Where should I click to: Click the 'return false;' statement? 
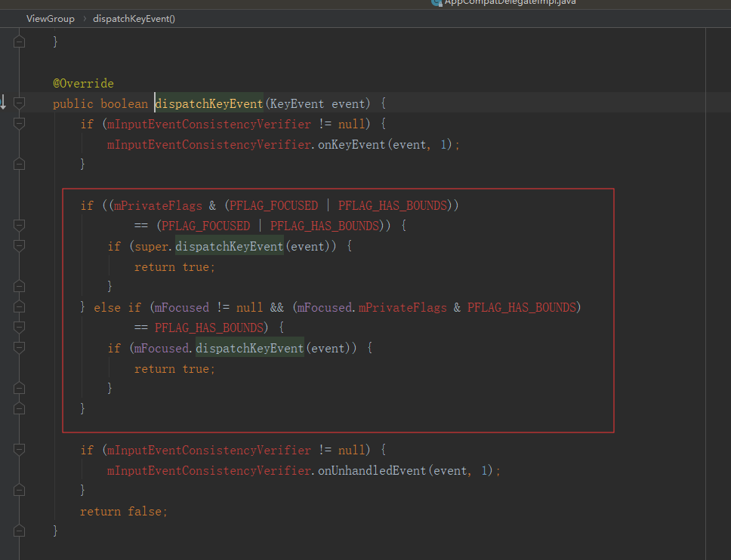(x=124, y=512)
